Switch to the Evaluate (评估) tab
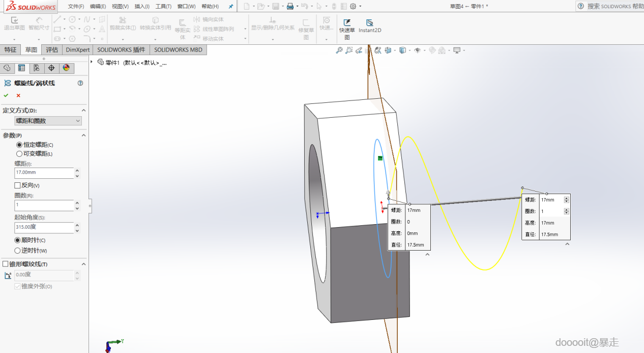The height and width of the screenshot is (353, 644). [x=51, y=50]
